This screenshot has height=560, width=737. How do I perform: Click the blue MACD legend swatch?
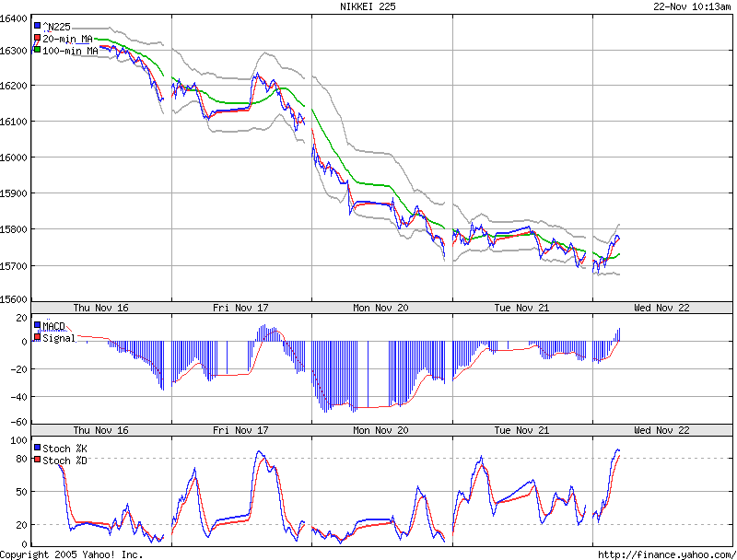(37, 324)
